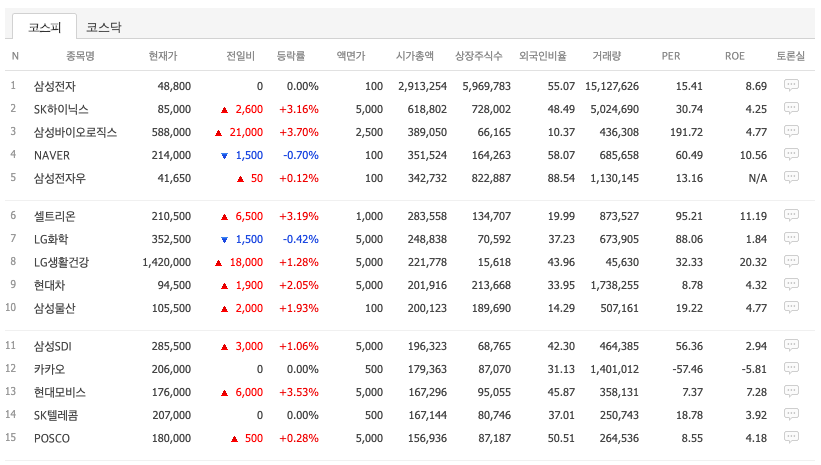
Task: Click the 전일비 column header
Action: pos(240,56)
